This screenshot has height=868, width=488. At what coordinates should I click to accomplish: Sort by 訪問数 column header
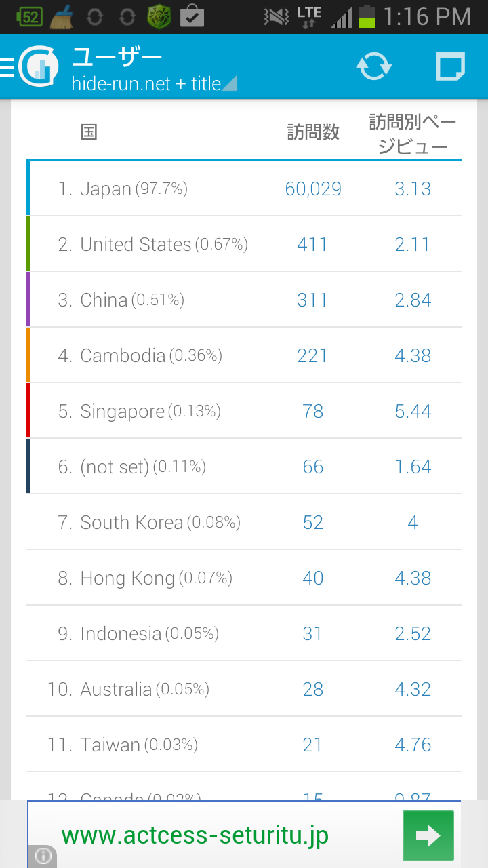coord(312,132)
